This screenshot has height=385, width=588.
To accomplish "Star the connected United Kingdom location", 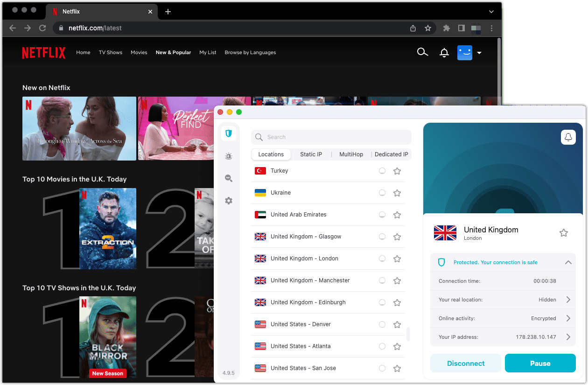I will (564, 233).
